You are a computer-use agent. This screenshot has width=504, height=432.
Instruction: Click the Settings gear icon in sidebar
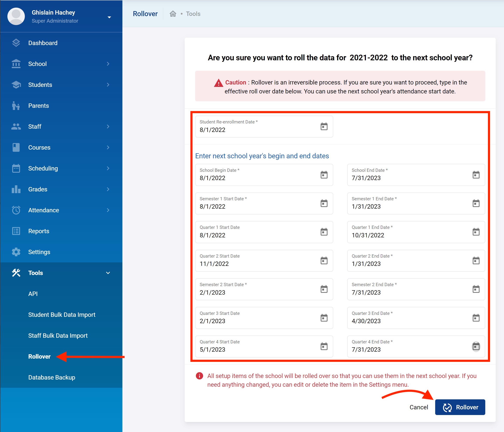point(16,252)
